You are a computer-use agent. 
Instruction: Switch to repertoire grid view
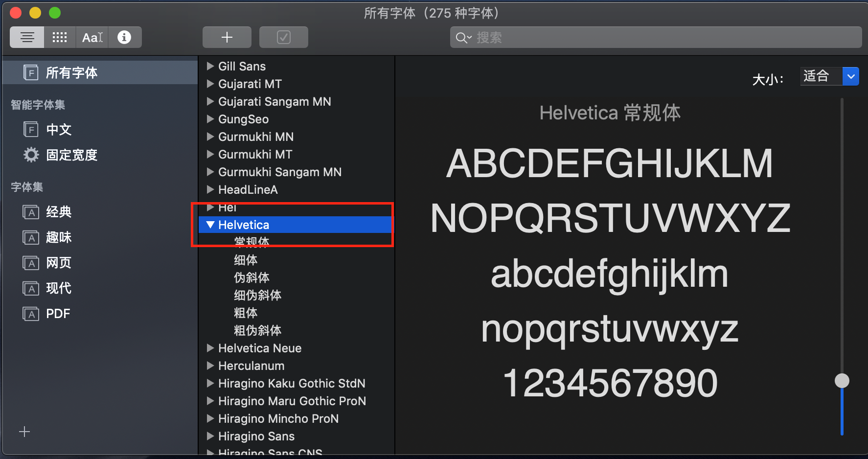tap(60, 37)
